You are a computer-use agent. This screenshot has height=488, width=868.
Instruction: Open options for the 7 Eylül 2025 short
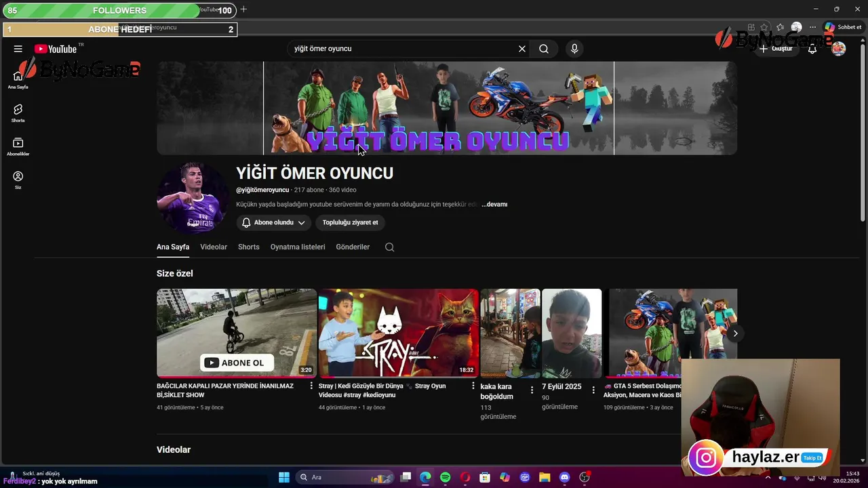point(593,390)
